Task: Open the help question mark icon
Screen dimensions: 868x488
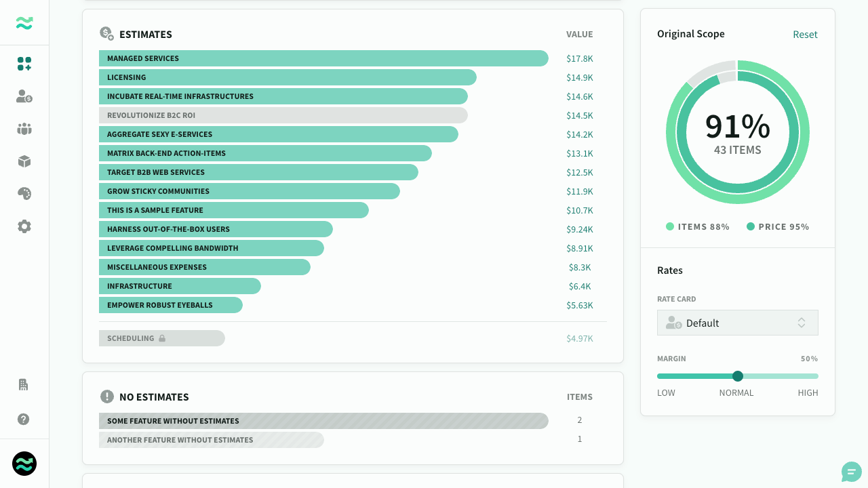Action: click(24, 419)
